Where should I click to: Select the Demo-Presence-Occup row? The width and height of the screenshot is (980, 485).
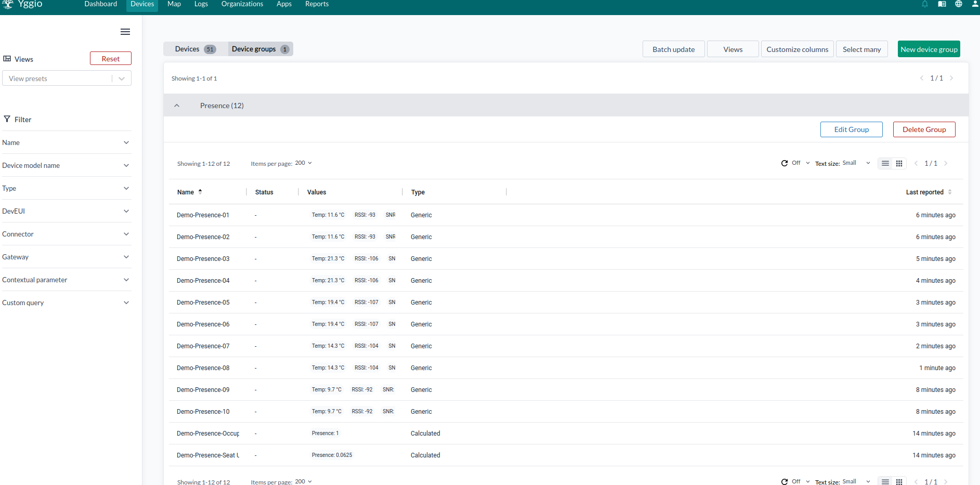coord(566,434)
